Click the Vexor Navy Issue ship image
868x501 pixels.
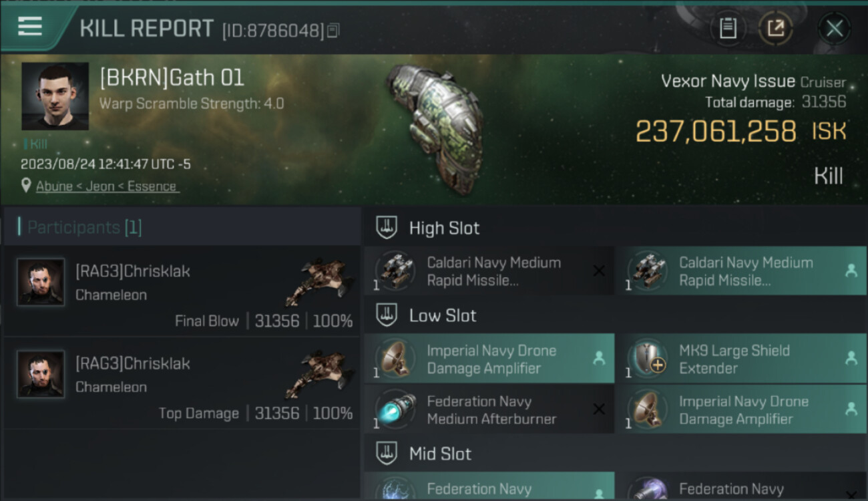[x=434, y=127]
